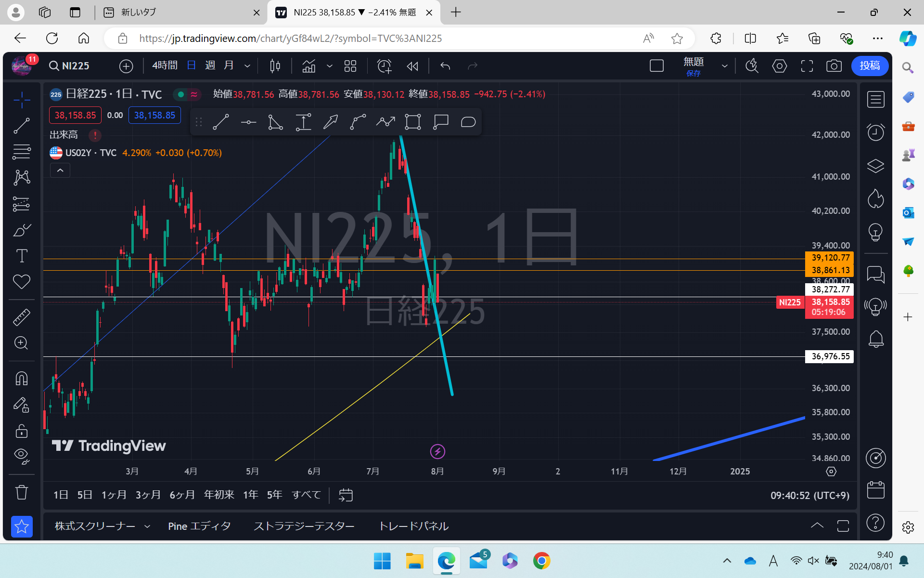Select the trend line tool in the floating toolbar
This screenshot has height=578, width=924.
pyautogui.click(x=220, y=122)
